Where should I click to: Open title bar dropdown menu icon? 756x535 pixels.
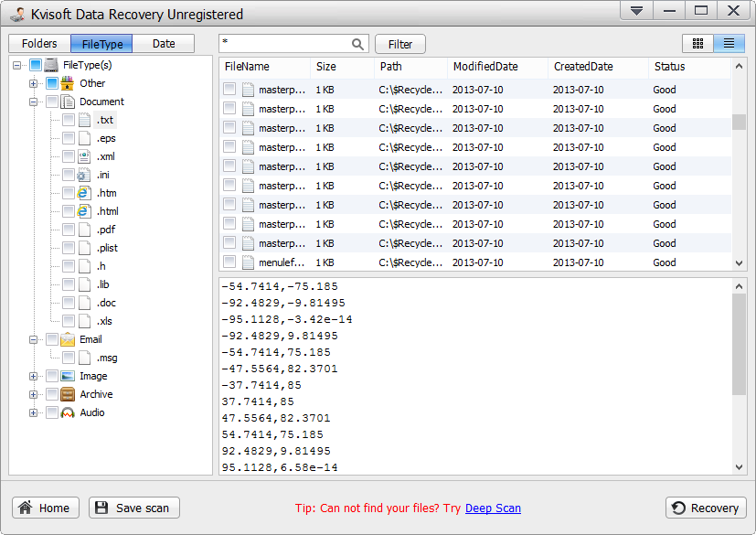pos(636,11)
